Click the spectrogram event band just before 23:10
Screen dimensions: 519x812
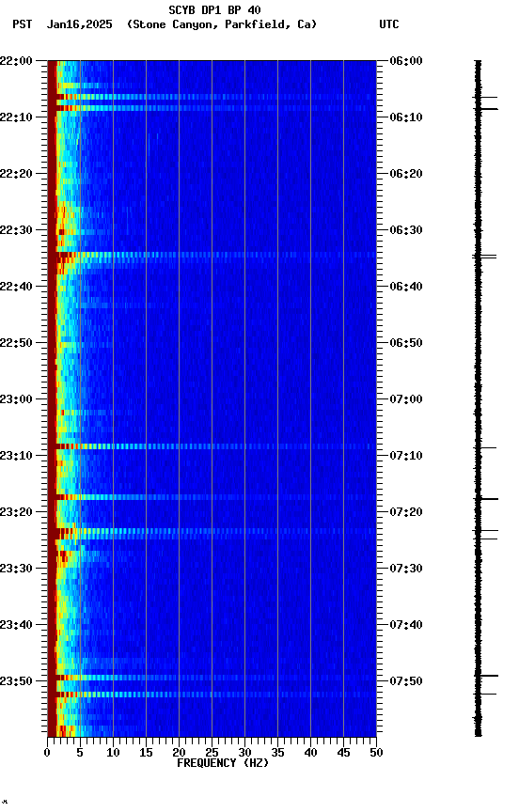[212, 446]
